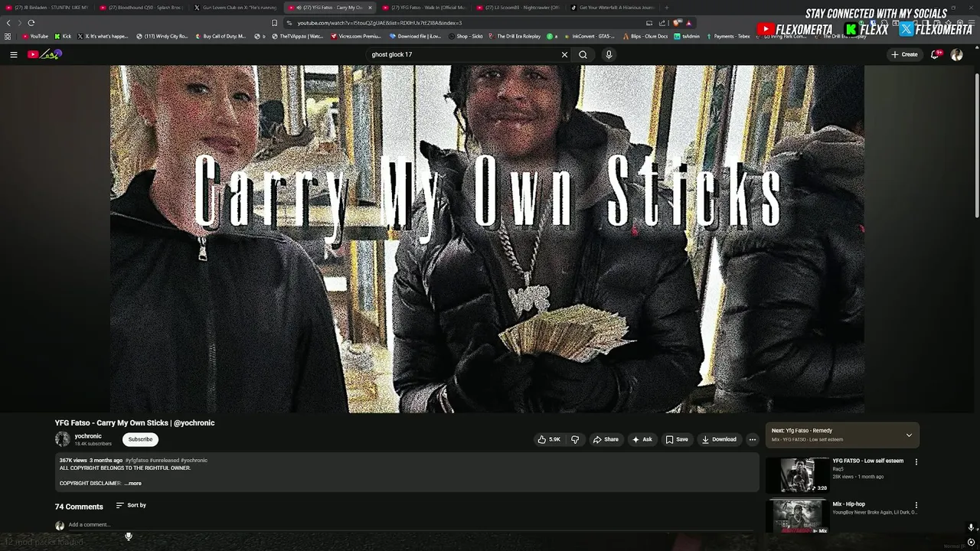
Task: Open txAdmin bookmark
Action: [687, 36]
